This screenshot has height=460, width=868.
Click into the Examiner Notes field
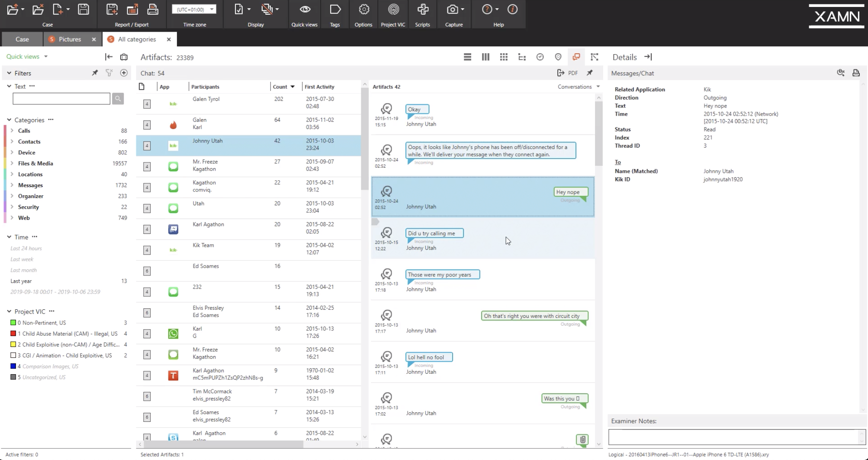[733, 437]
